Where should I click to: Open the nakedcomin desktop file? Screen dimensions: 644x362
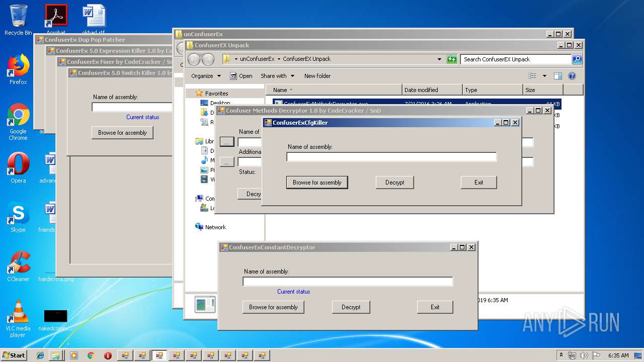(55, 320)
